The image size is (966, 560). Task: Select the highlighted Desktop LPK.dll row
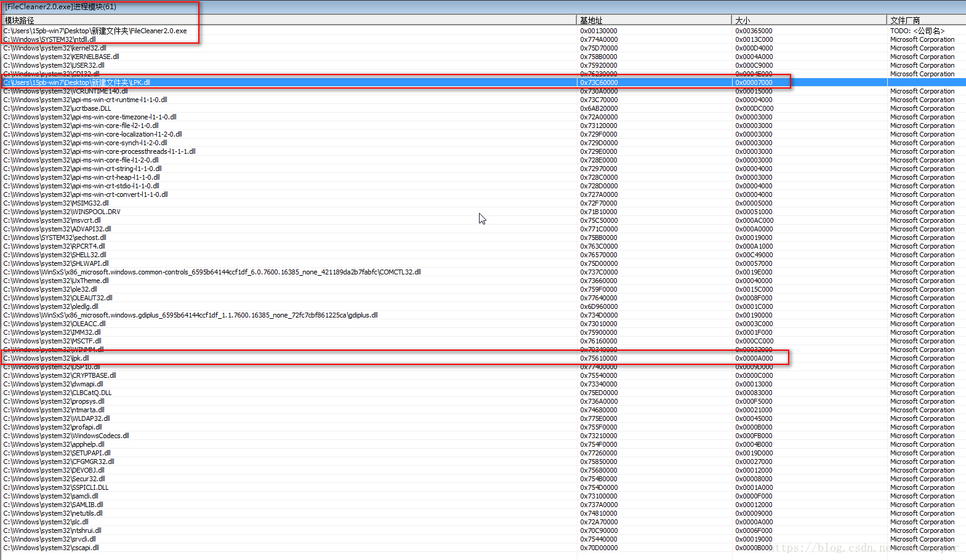[x=483, y=82]
